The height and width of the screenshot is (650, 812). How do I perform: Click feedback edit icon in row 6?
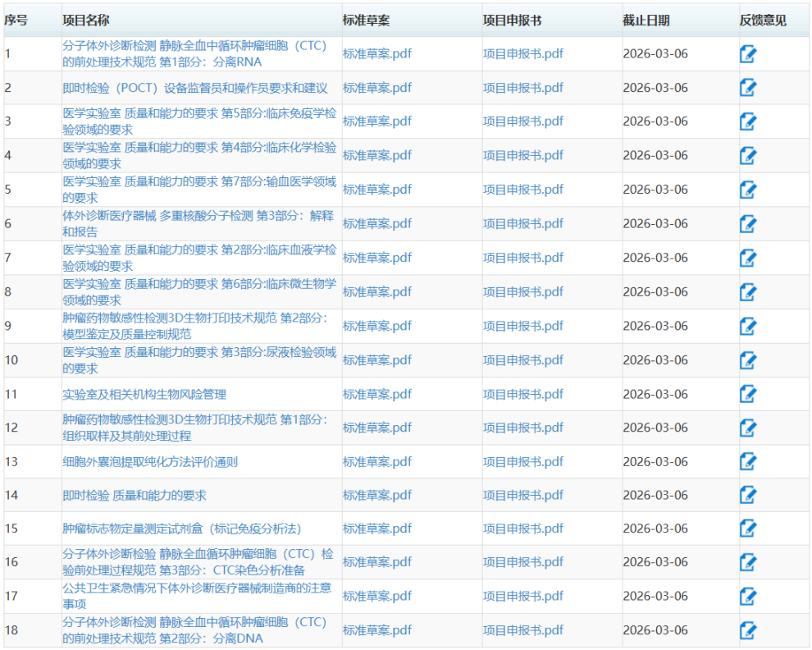(747, 223)
